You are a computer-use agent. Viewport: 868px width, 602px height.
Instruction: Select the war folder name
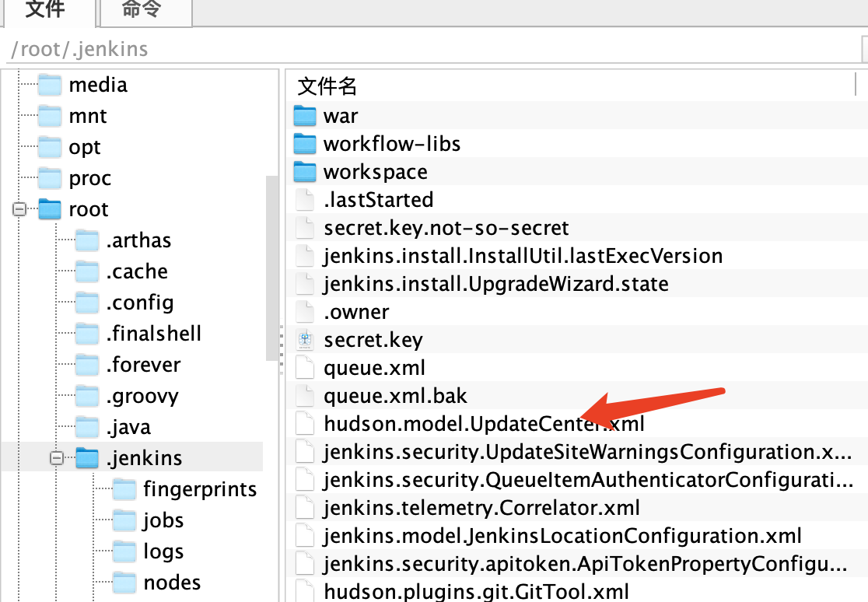341,116
